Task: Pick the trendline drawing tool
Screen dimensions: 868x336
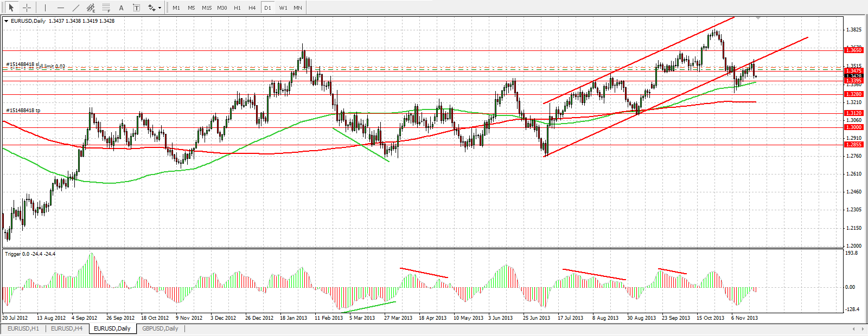Action: 76,8
